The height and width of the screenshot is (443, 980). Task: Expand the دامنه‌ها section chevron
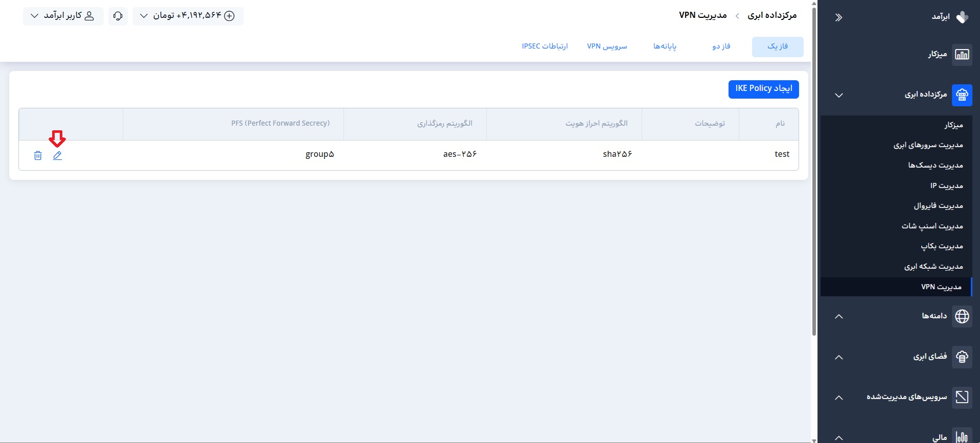tap(839, 316)
